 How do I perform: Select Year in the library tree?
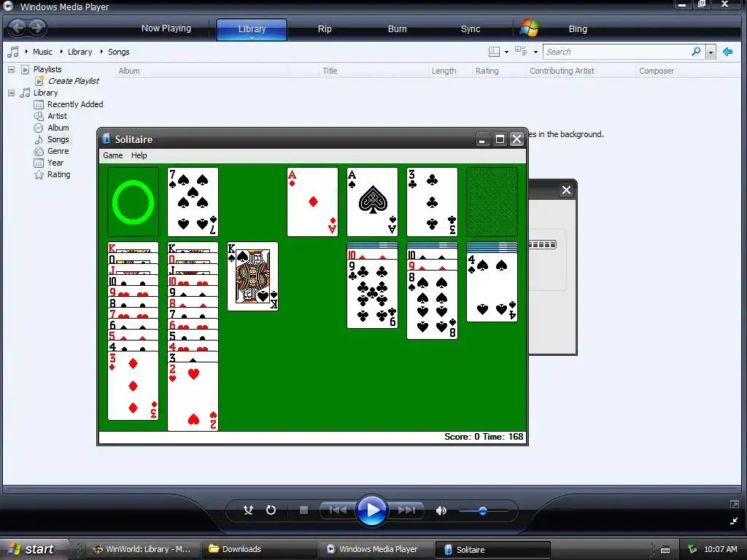[55, 163]
